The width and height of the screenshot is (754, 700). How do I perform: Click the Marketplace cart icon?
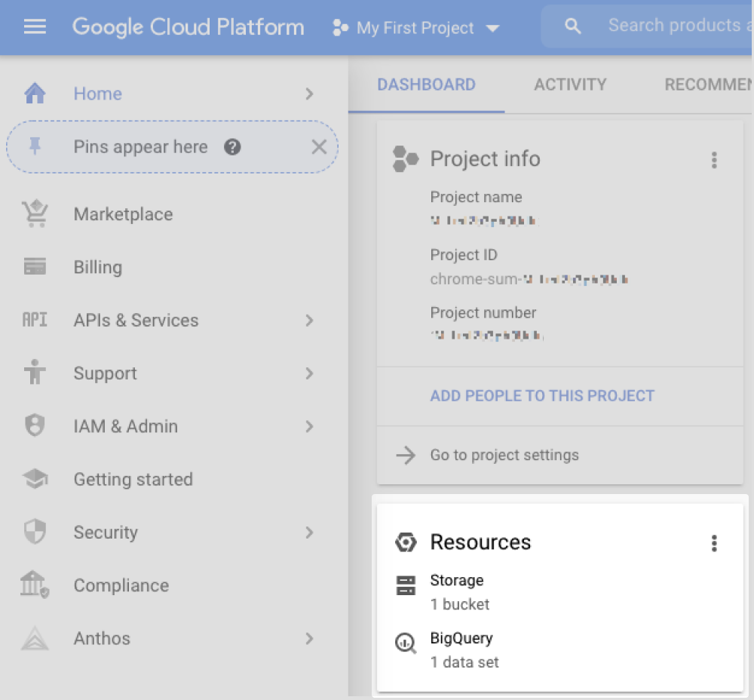[35, 213]
